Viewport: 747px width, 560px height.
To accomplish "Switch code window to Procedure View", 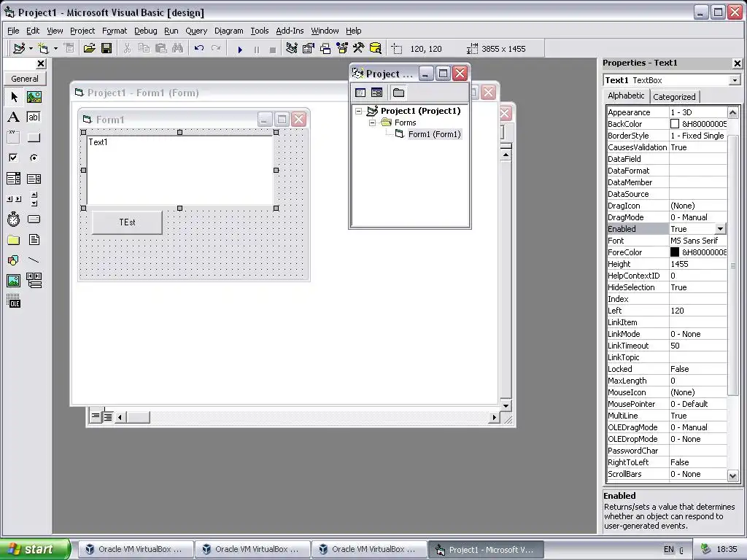I will click(x=96, y=416).
